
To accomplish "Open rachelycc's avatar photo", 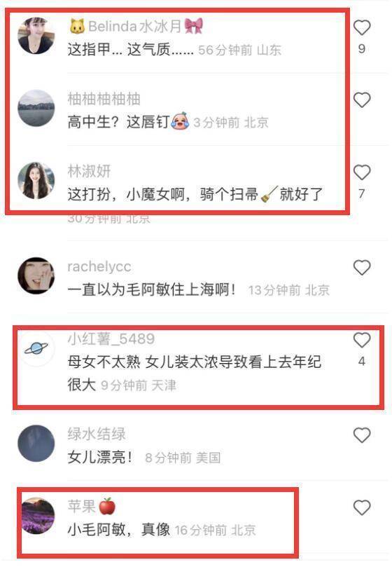I will pyautogui.click(x=36, y=275).
